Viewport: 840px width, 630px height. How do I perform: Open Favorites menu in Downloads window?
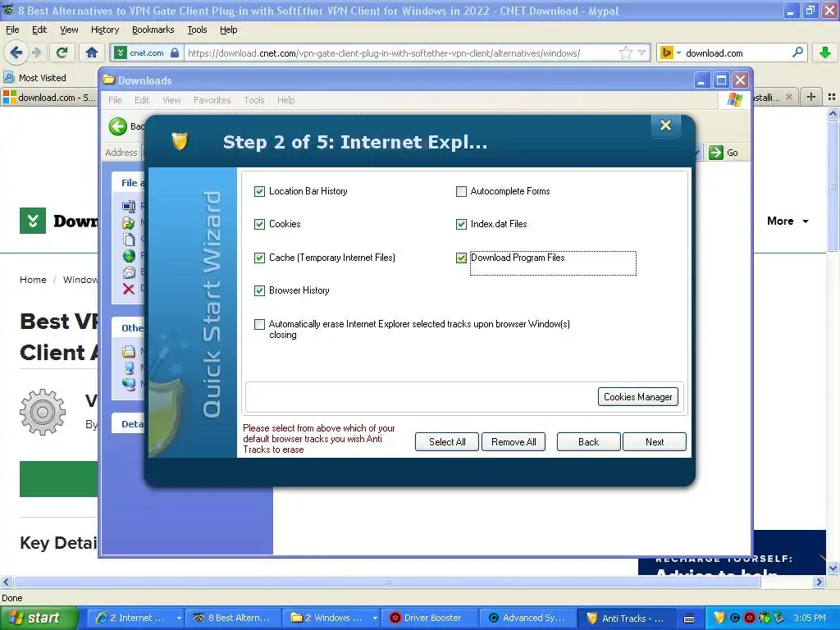point(212,100)
